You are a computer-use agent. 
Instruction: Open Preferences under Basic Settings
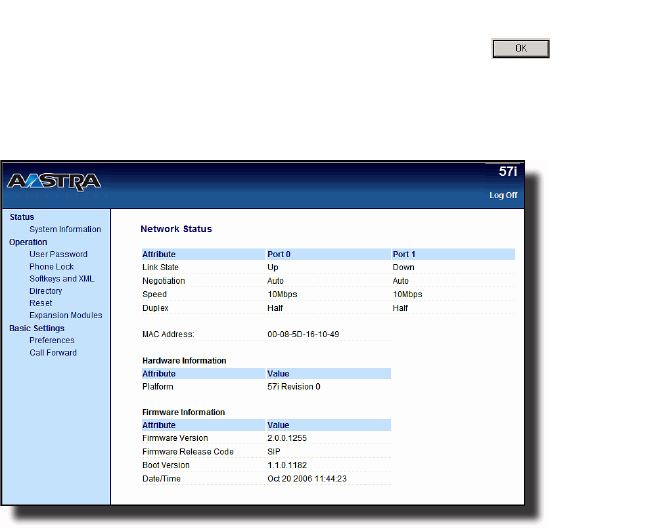pyautogui.click(x=52, y=340)
